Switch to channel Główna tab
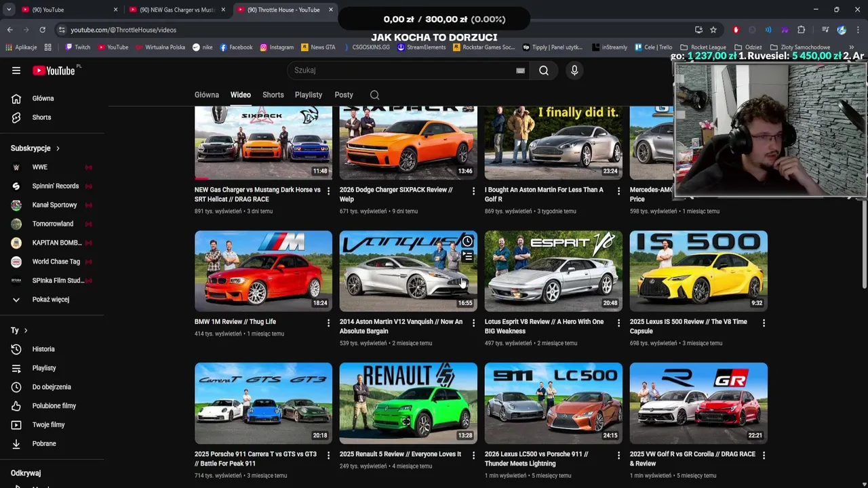Viewport: 868px width, 488px height. tap(207, 95)
